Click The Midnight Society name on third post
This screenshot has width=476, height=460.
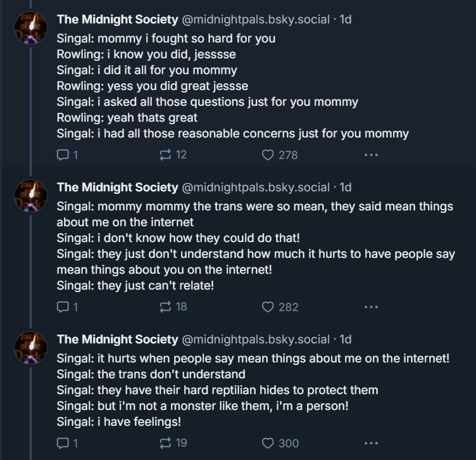(x=118, y=340)
